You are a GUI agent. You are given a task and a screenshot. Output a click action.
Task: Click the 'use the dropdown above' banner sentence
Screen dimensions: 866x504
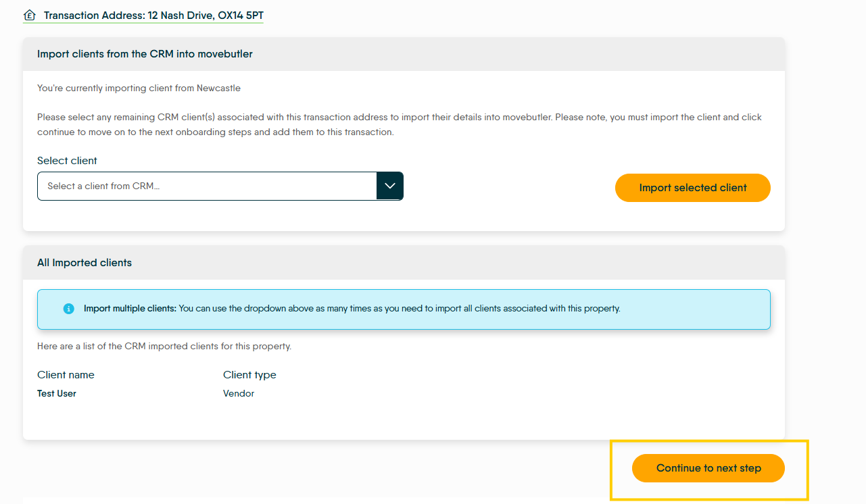tap(399, 309)
